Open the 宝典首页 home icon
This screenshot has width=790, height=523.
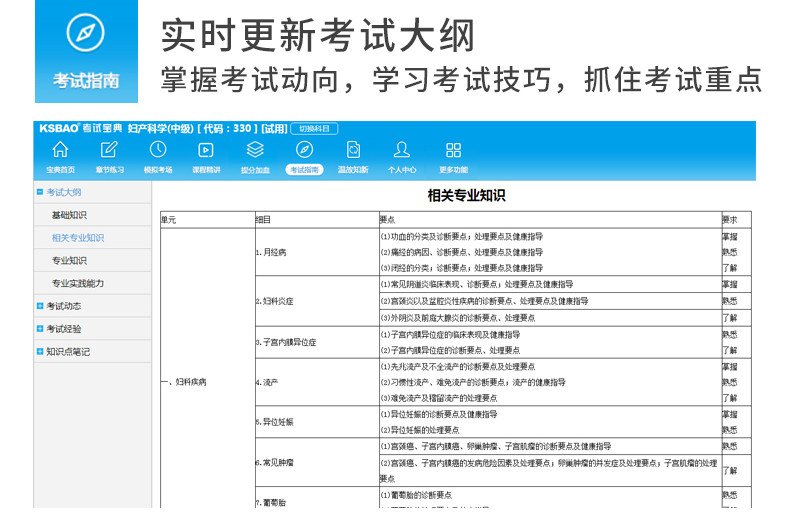pos(60,150)
